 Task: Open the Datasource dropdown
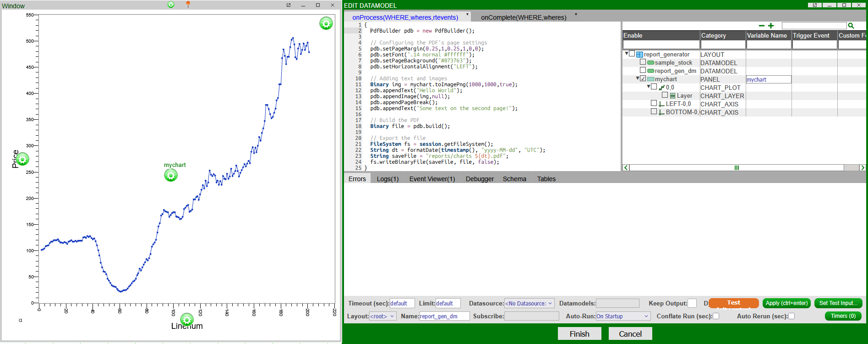[x=529, y=303]
